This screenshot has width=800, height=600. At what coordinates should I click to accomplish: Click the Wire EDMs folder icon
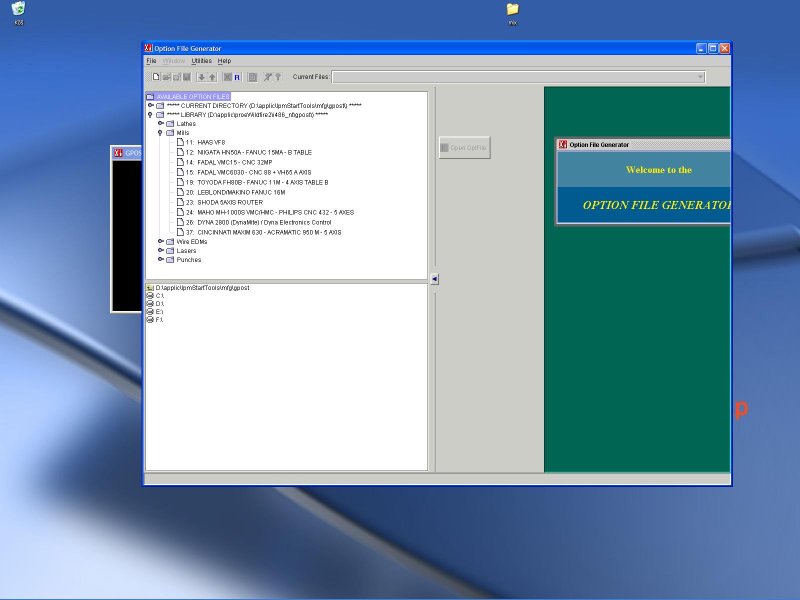(x=170, y=242)
